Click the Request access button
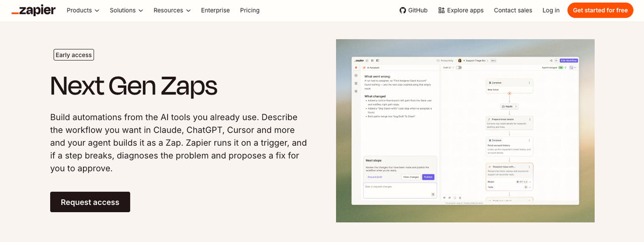The width and height of the screenshot is (644, 242). pos(90,202)
